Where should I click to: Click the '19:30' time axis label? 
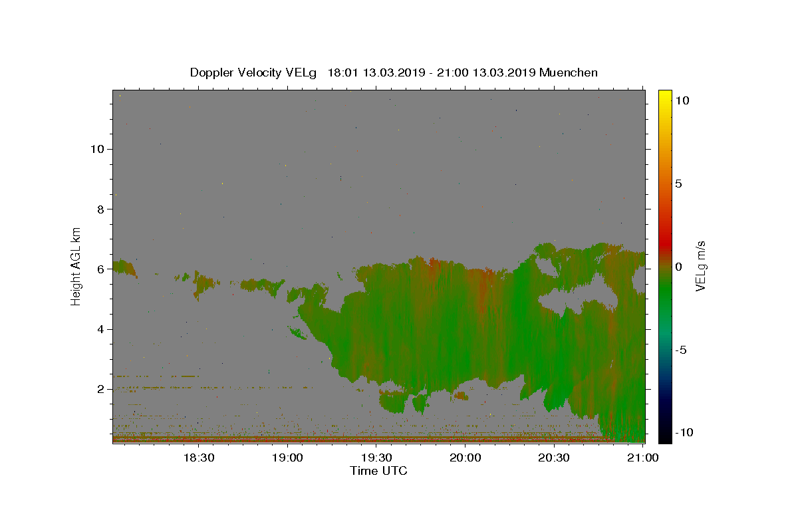tap(376, 458)
